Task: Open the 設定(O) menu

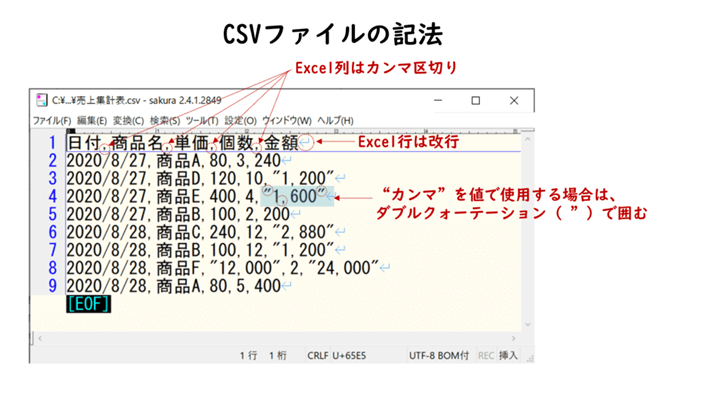Action: tap(241, 121)
